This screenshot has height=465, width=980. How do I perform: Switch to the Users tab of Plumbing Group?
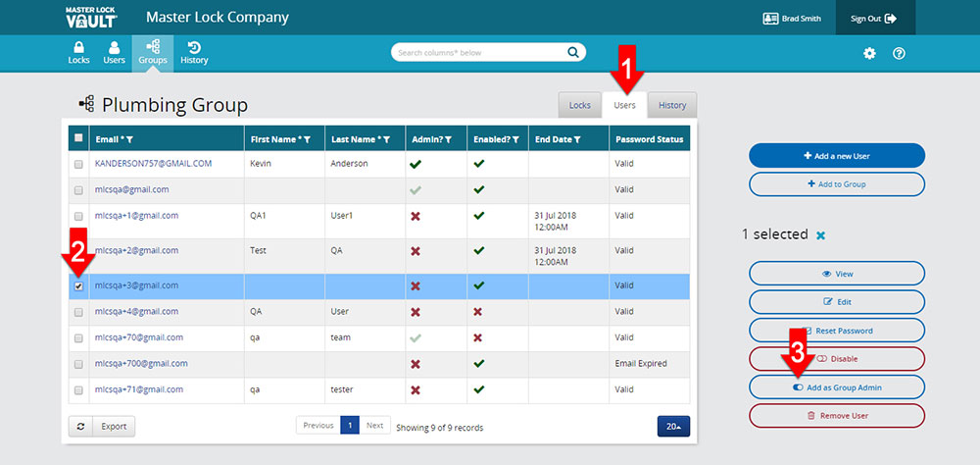tap(624, 105)
